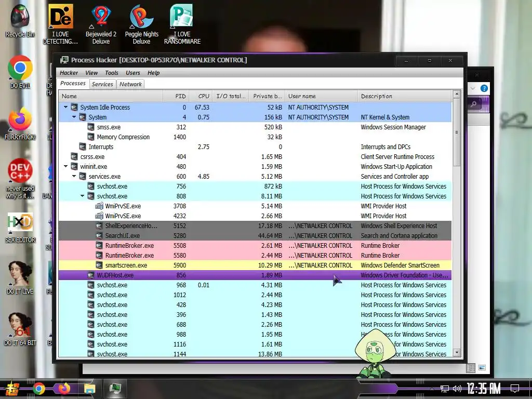The image size is (532, 399).
Task: Open the HxD desktop icon
Action: click(x=20, y=228)
